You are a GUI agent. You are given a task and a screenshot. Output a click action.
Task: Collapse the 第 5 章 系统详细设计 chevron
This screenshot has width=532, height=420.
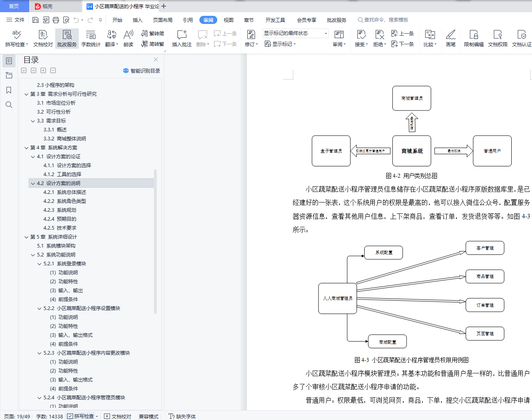tap(26, 237)
